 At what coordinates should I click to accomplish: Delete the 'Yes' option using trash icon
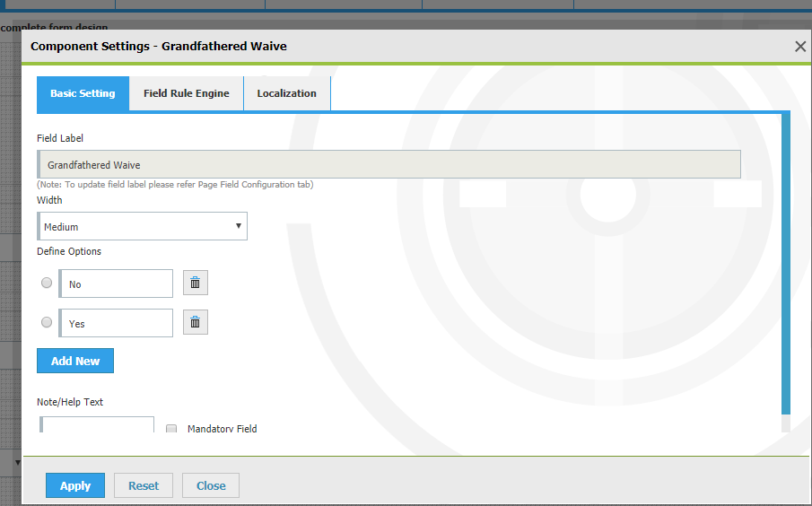(x=195, y=322)
